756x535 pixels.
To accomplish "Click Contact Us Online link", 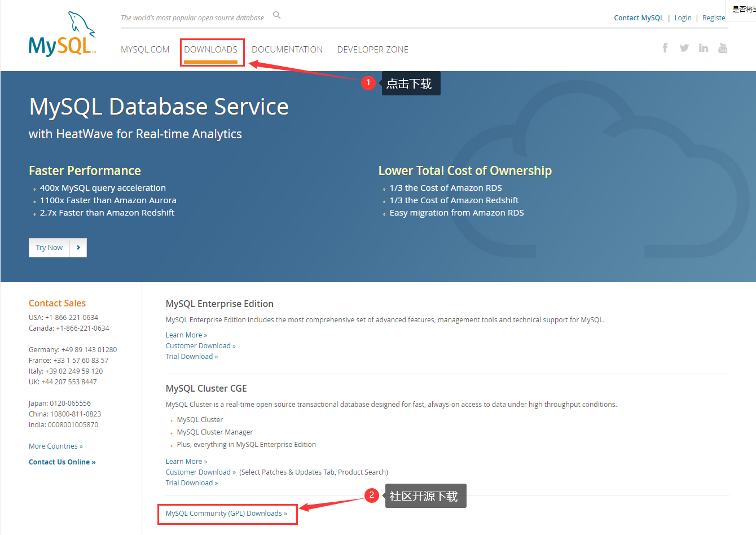I will coord(62,462).
